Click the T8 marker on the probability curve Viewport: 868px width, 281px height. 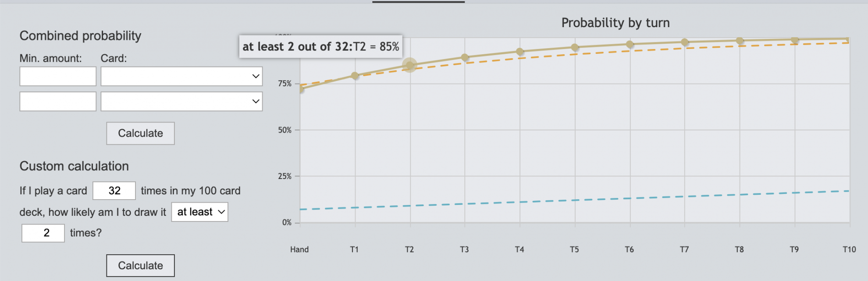pyautogui.click(x=740, y=41)
